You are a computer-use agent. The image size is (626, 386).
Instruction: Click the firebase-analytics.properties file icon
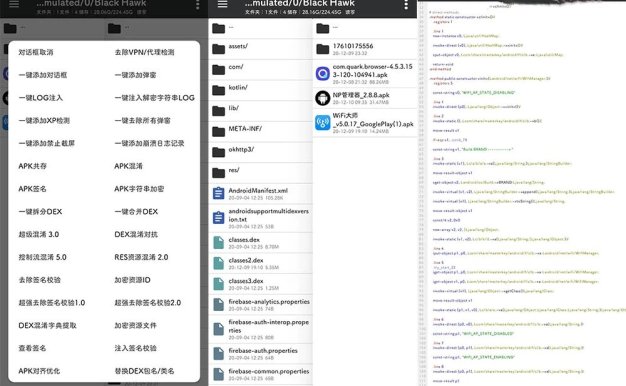pyautogui.click(x=218, y=304)
